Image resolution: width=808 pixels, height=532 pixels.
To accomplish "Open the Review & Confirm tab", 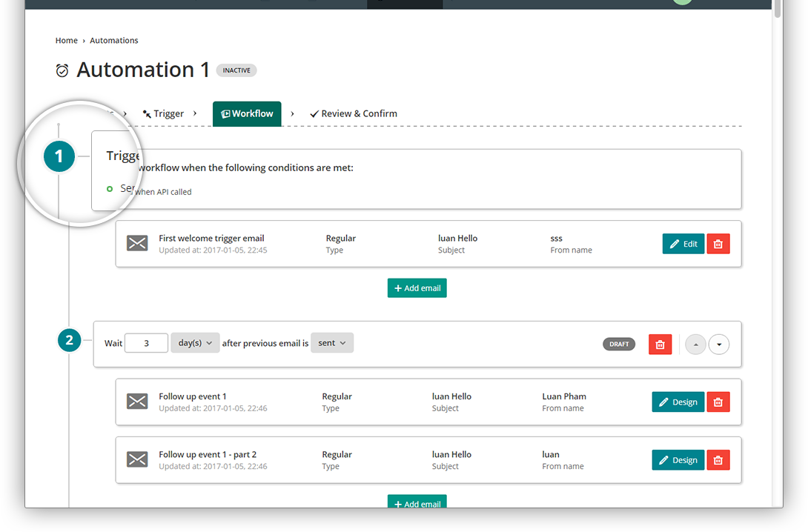I will pyautogui.click(x=354, y=113).
